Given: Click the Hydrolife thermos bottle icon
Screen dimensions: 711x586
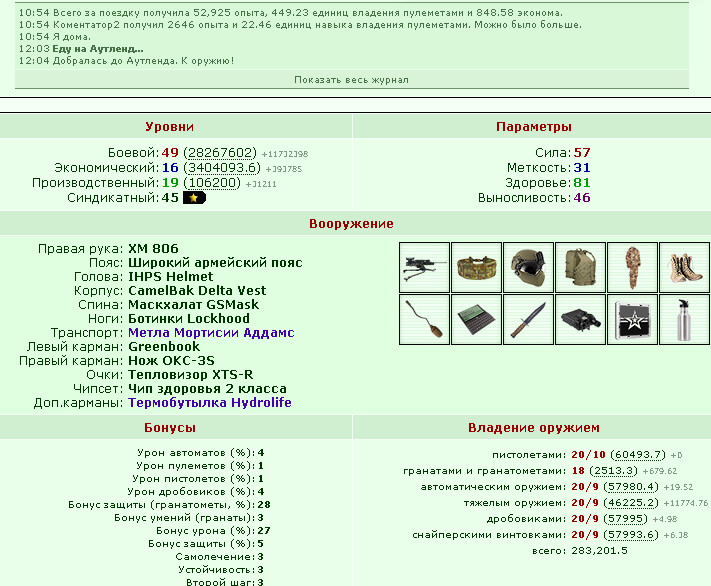Looking at the screenshot, I should tap(684, 319).
